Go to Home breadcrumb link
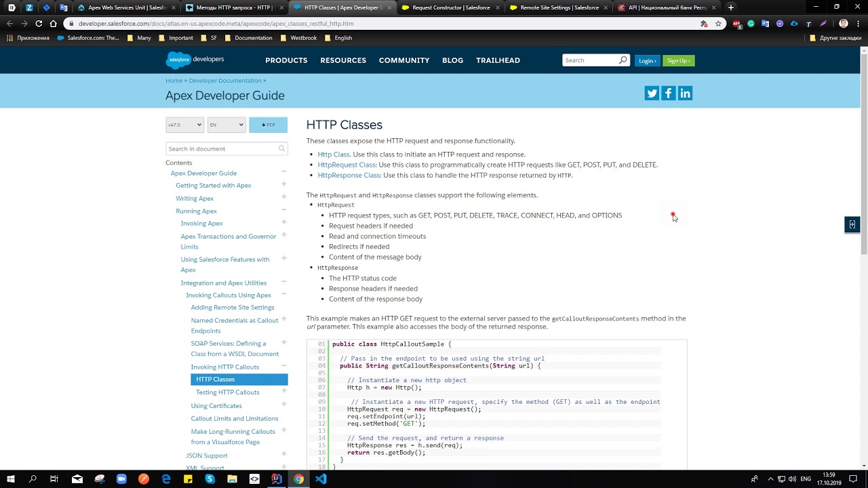 pos(174,81)
